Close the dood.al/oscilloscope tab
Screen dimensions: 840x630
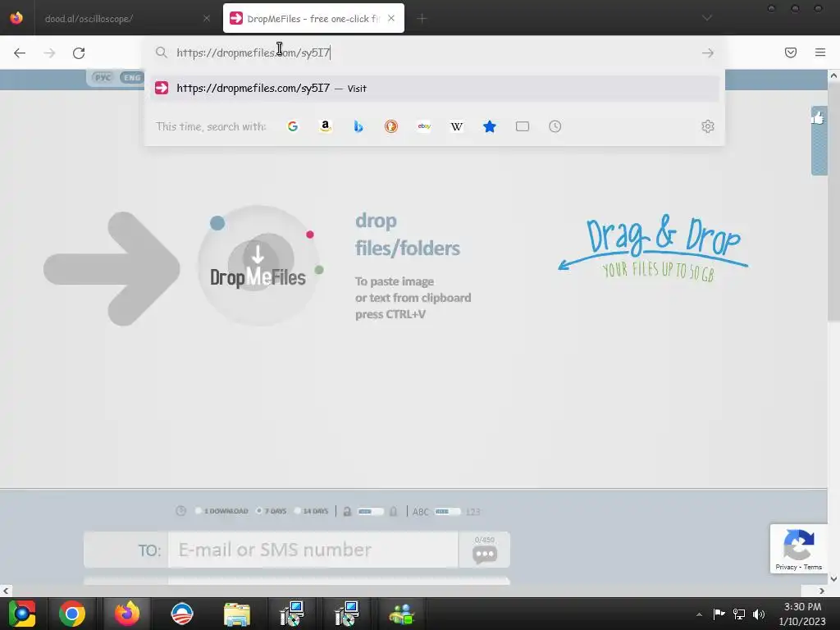(206, 18)
